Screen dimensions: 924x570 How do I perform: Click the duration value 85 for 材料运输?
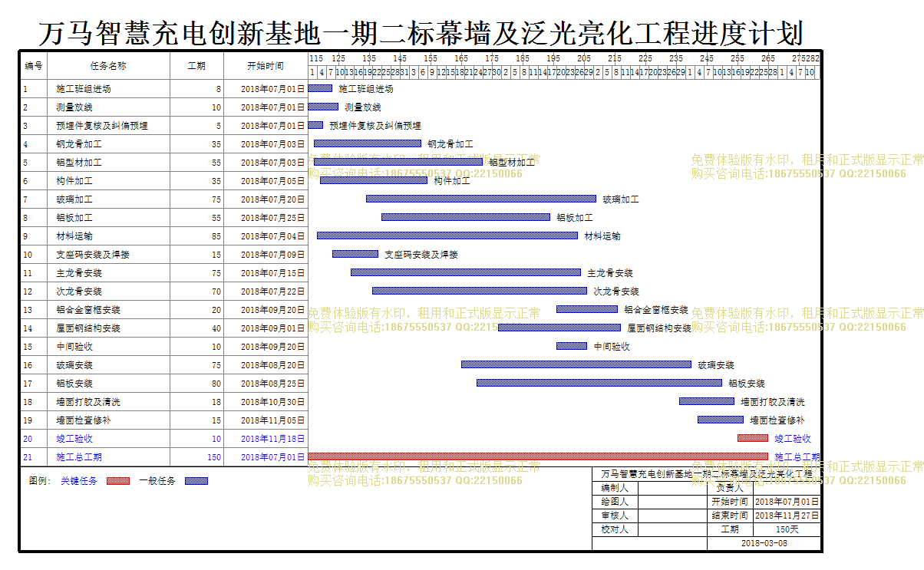point(216,236)
